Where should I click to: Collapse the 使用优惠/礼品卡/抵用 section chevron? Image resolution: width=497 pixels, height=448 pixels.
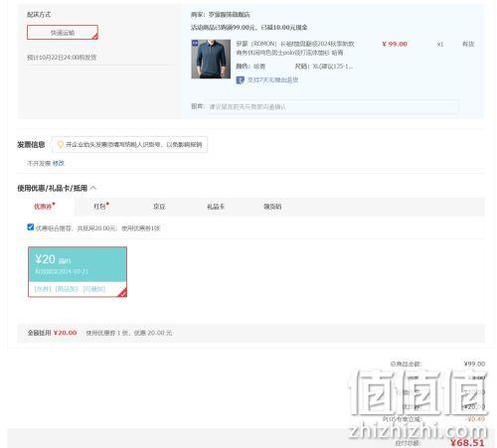coord(93,188)
